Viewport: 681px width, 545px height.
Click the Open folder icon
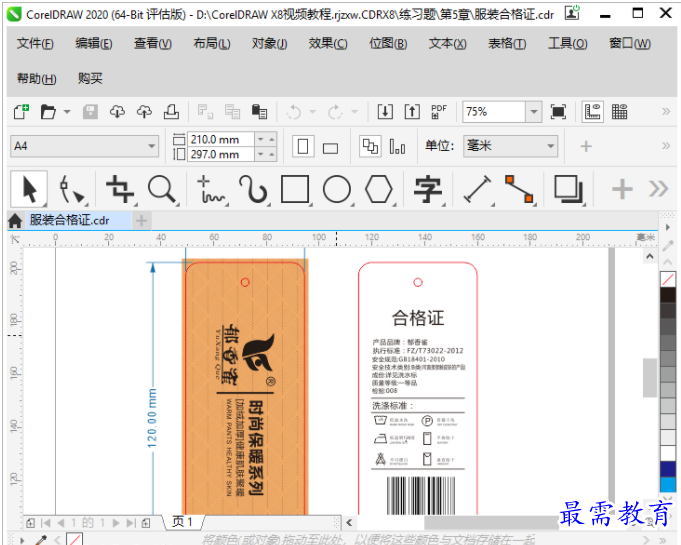pyautogui.click(x=48, y=112)
